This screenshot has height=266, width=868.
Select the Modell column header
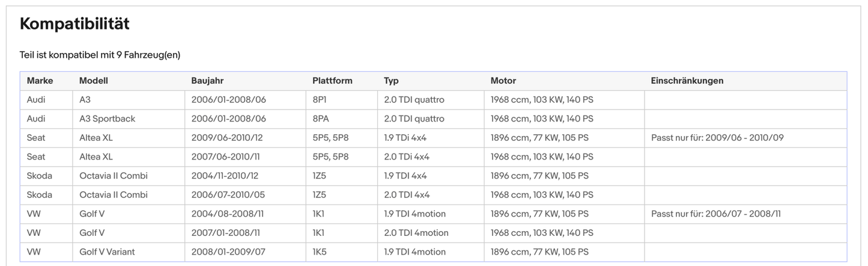pos(94,81)
